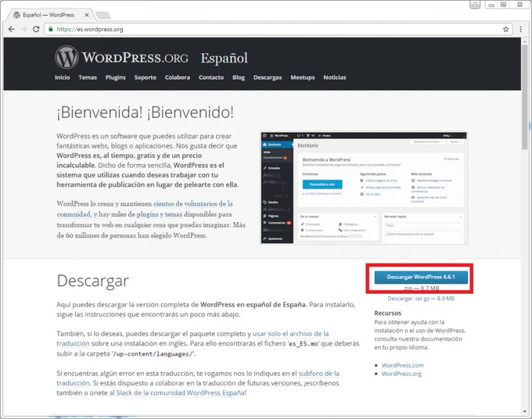
Task: Click the ¡Bienvenida! ¡Bienvenido! heading
Action: pyautogui.click(x=146, y=113)
